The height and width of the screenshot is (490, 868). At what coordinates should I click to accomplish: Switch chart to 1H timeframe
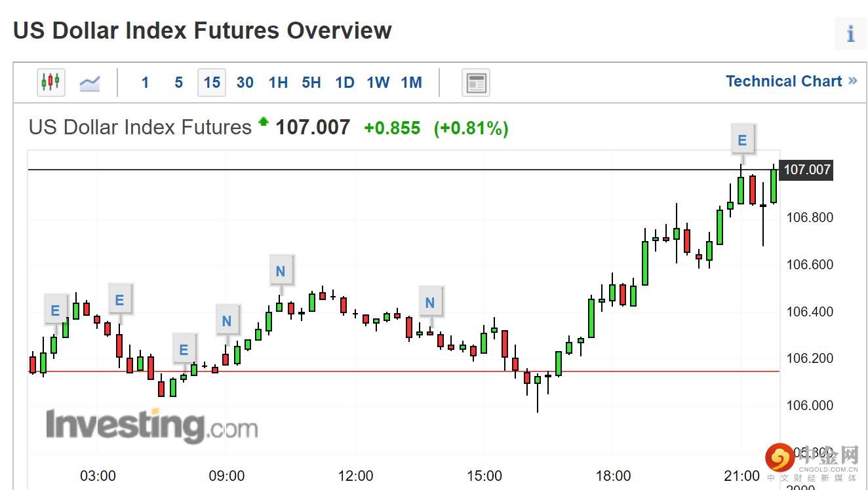(278, 83)
